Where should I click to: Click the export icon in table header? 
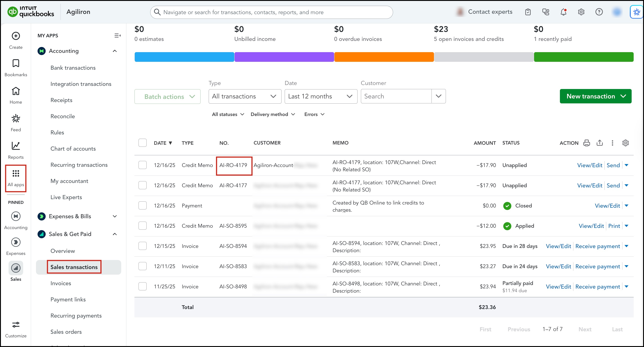(x=599, y=143)
